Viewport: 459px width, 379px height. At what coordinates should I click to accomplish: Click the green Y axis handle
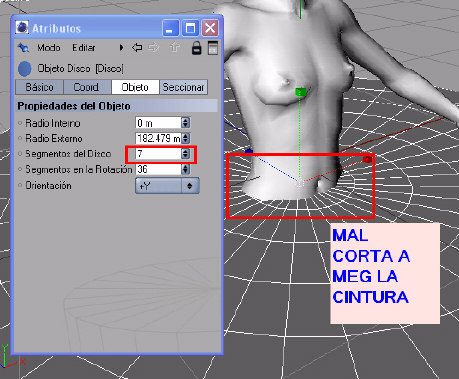(300, 92)
